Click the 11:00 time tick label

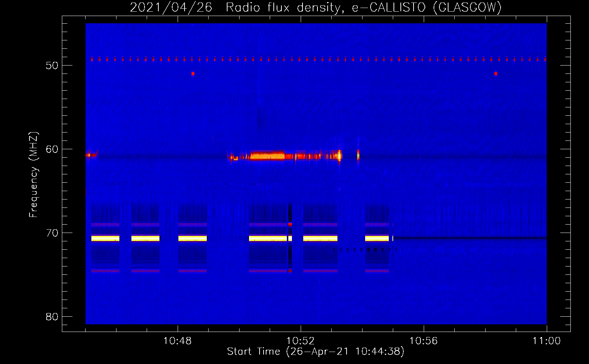click(546, 341)
